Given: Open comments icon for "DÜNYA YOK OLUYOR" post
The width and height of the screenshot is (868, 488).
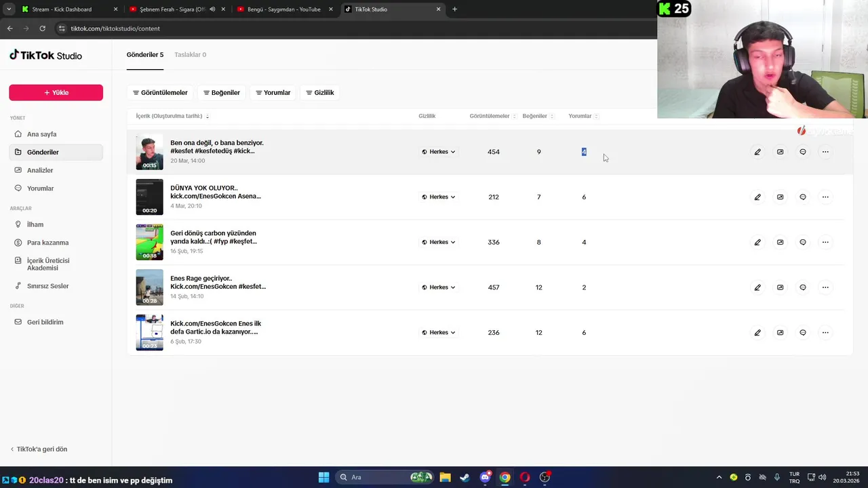Looking at the screenshot, I should pyautogui.click(x=803, y=197).
